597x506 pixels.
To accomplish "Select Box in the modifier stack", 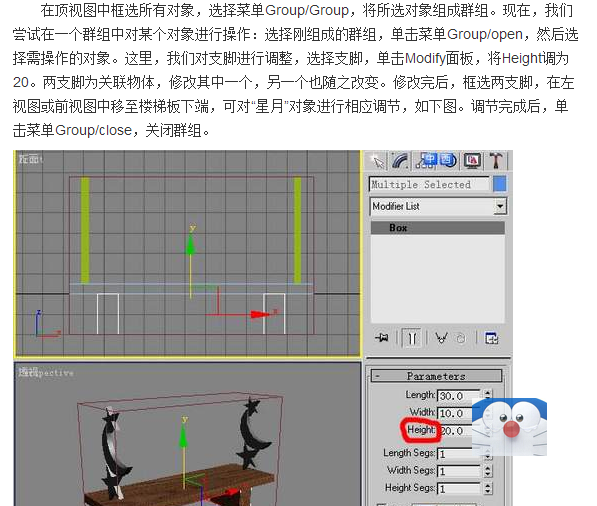I will 438,228.
